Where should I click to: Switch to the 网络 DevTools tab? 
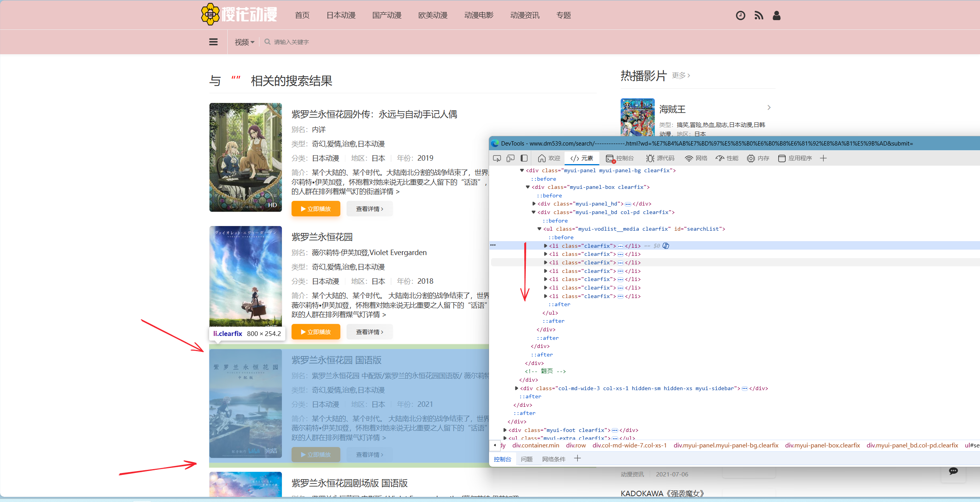tap(696, 158)
